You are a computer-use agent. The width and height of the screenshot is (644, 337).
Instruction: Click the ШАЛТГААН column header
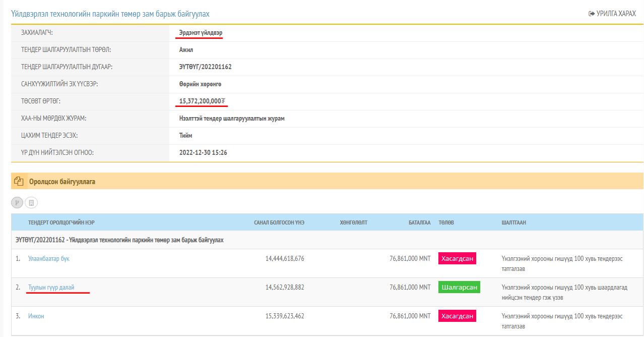coord(513,222)
